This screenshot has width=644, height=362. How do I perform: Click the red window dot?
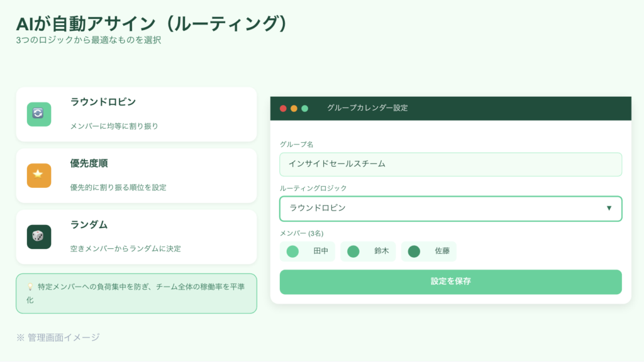click(283, 107)
